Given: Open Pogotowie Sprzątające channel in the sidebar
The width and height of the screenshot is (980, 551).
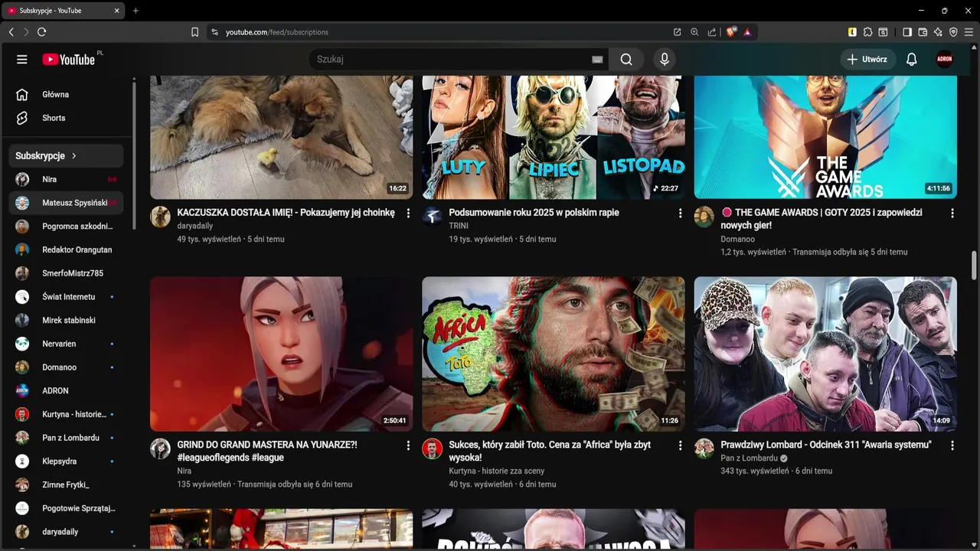Looking at the screenshot, I should click(66, 508).
